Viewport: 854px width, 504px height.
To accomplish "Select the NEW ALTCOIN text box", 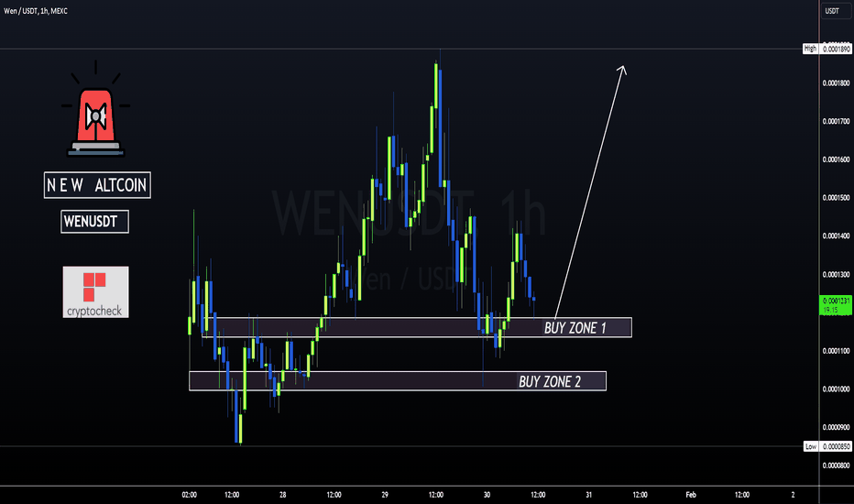I will (x=97, y=185).
